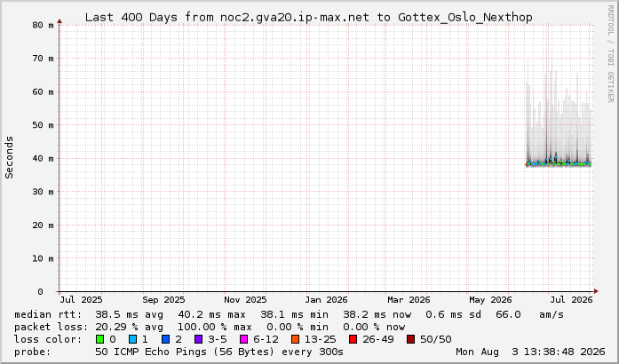Click the Nov 2025 x-axis label
The width and height of the screenshot is (619, 364).
[245, 300]
